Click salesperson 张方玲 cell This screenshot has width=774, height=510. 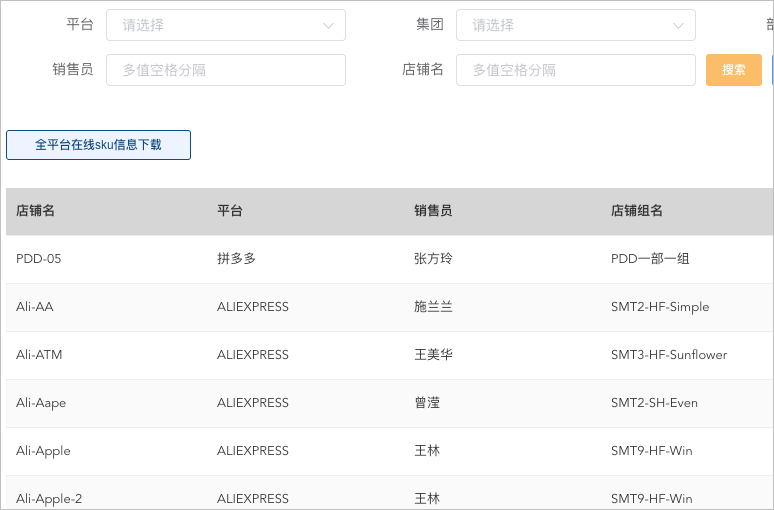coord(433,259)
